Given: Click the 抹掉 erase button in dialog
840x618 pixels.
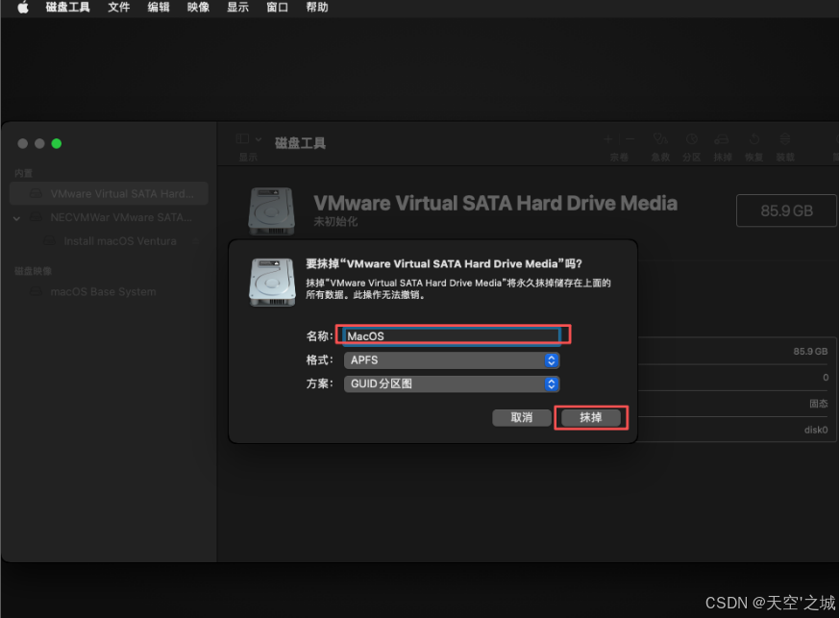Looking at the screenshot, I should (591, 418).
